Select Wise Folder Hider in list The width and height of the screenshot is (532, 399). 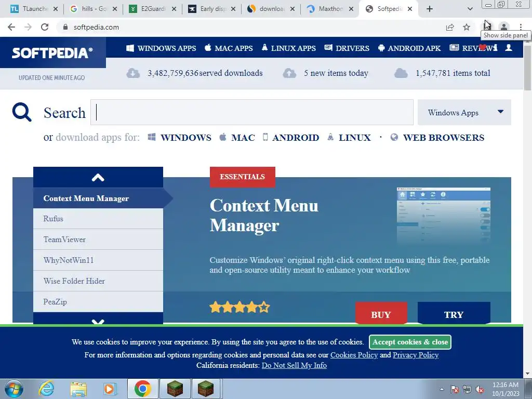point(98,281)
